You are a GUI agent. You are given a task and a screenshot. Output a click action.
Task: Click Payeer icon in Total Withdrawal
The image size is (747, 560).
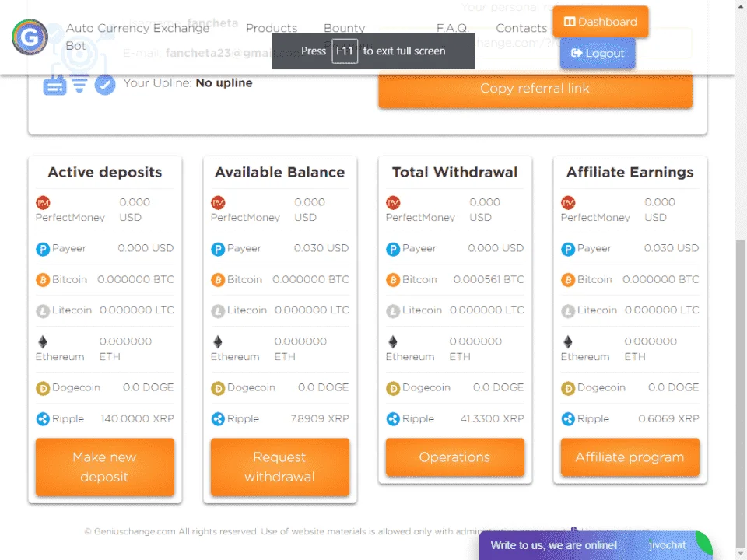coord(393,249)
